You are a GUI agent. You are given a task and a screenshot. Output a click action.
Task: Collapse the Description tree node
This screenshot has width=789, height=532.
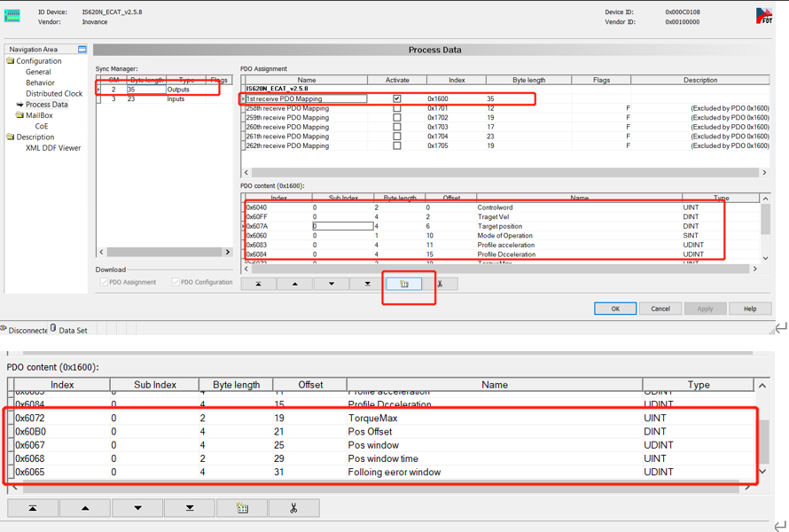point(11,137)
